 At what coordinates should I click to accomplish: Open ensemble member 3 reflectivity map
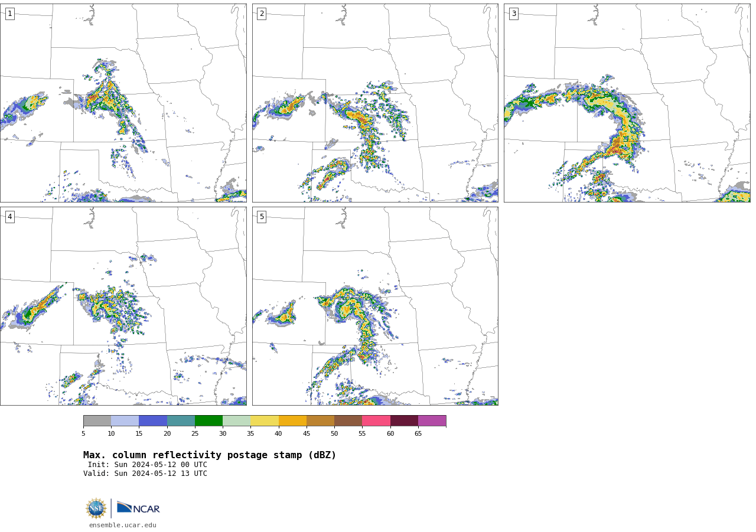(x=627, y=103)
